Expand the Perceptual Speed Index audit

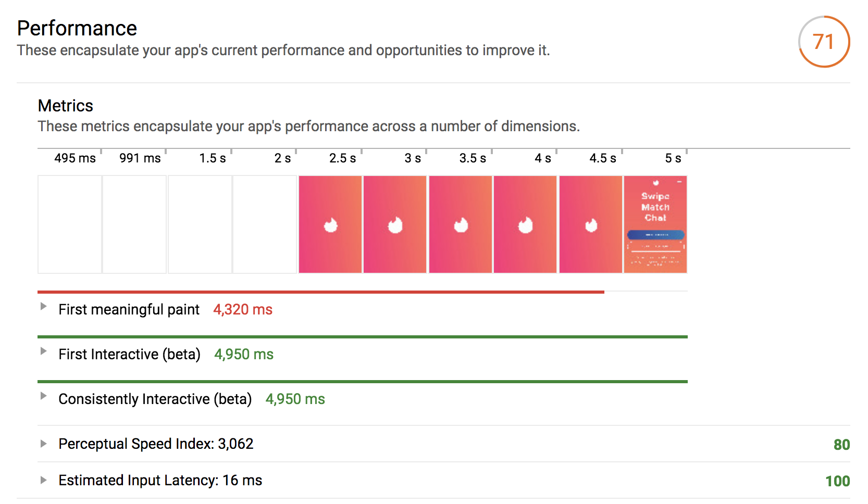44,444
